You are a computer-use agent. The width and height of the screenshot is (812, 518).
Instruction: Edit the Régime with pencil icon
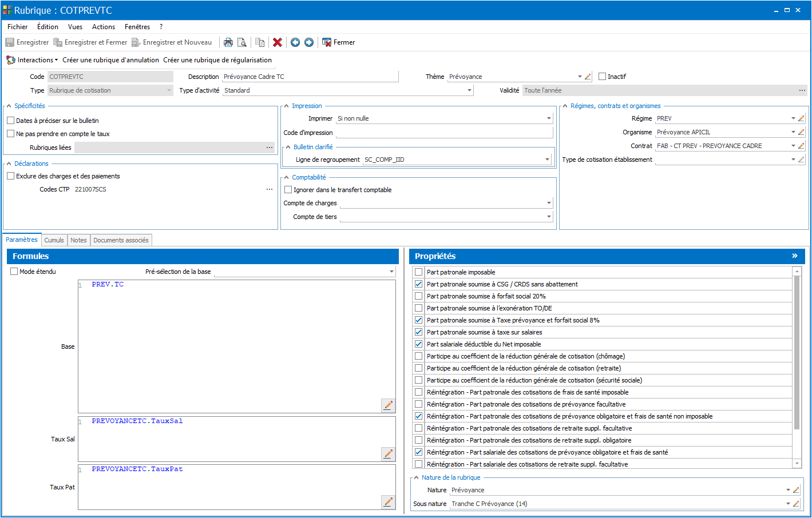(x=801, y=118)
